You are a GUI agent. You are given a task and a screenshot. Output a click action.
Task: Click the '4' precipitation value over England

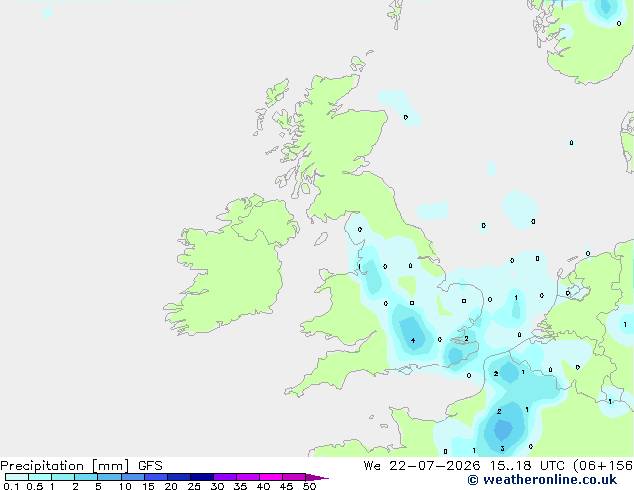(x=413, y=340)
